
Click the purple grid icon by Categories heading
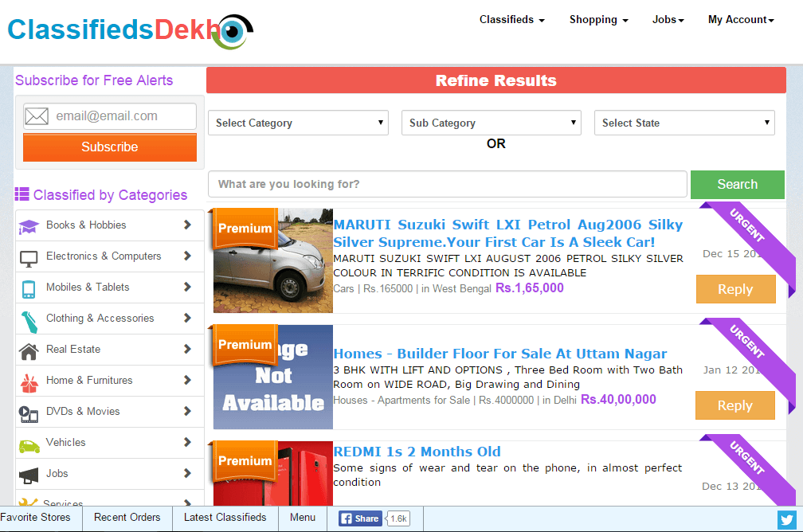click(x=22, y=194)
